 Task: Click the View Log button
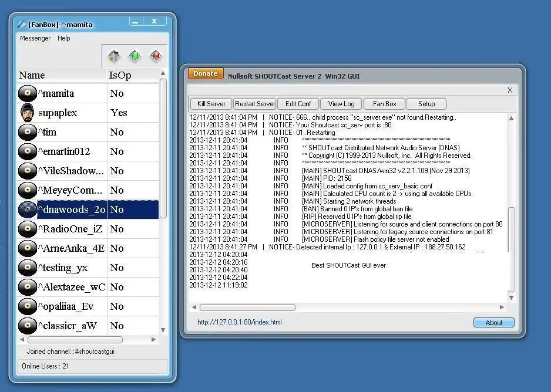point(341,104)
